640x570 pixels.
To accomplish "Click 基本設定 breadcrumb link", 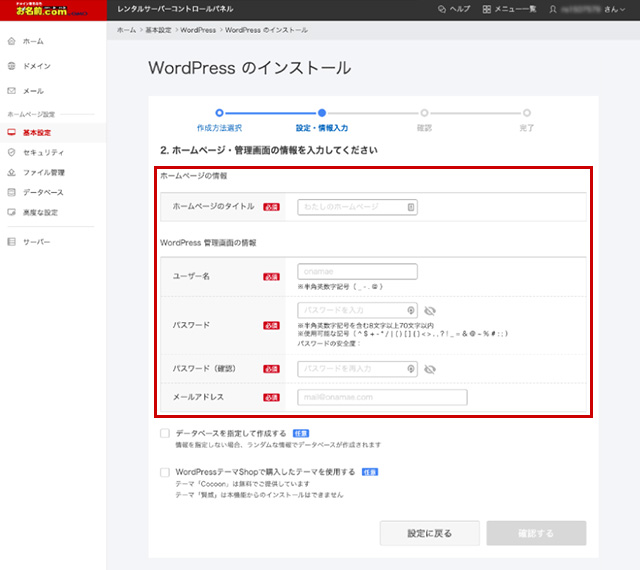I will pyautogui.click(x=158, y=30).
